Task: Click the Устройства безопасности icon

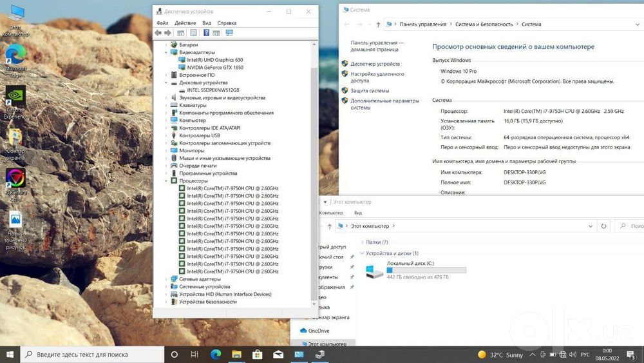Action: pyautogui.click(x=174, y=302)
